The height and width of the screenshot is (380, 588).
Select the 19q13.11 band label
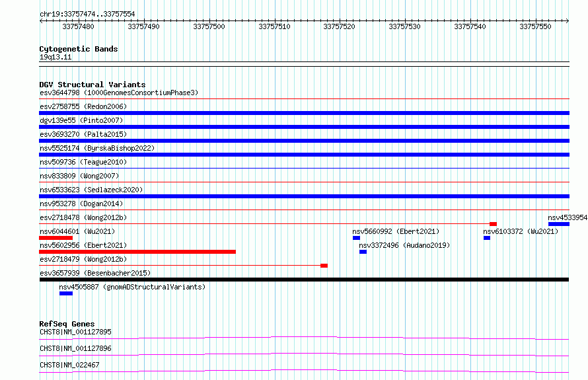tap(55, 57)
